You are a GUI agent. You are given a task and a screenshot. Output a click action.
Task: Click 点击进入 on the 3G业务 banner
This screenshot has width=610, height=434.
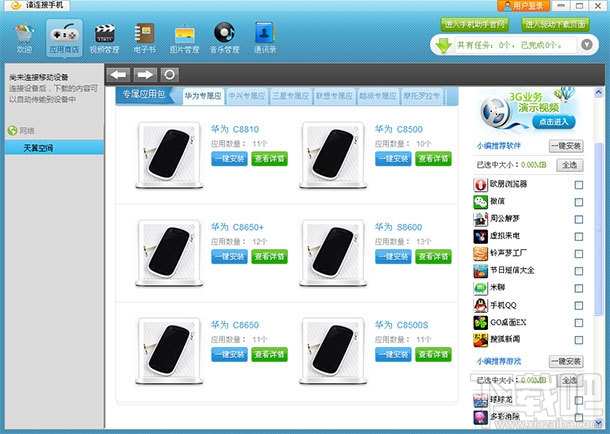[553, 122]
